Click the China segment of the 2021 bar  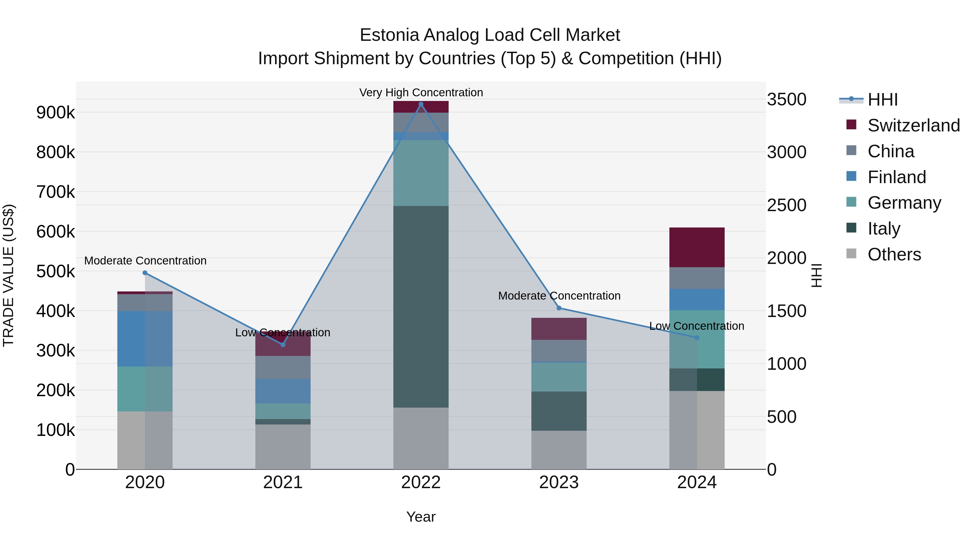pyautogui.click(x=283, y=367)
